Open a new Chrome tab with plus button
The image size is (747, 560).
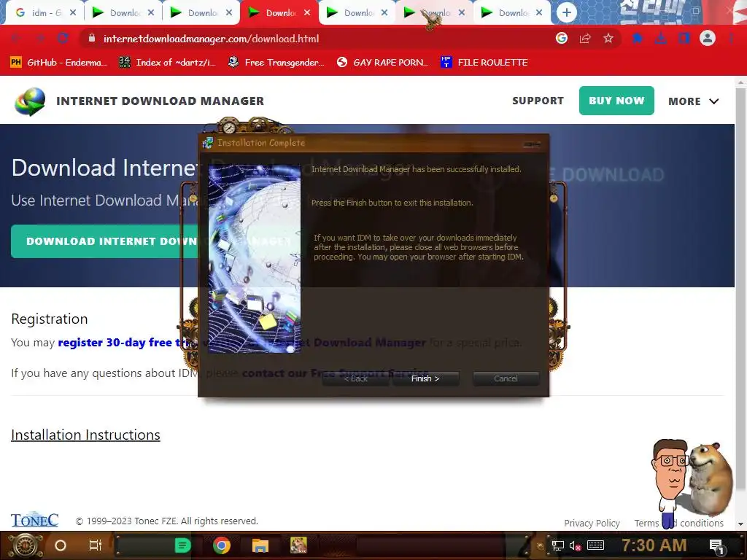pyautogui.click(x=566, y=13)
